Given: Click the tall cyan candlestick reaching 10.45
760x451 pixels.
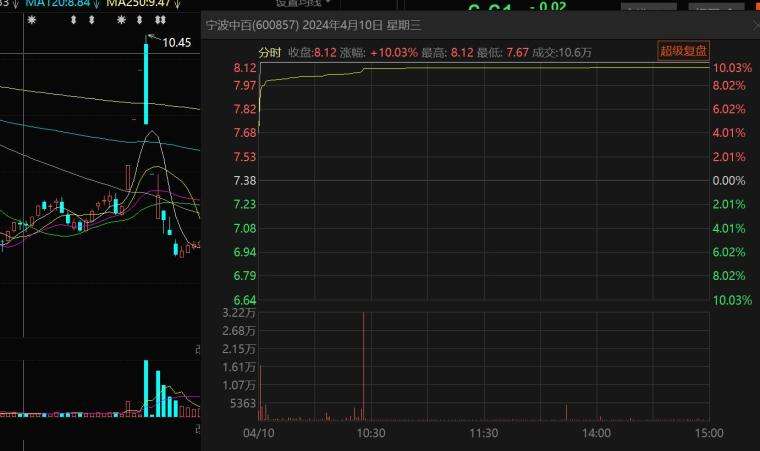Looking at the screenshot, I should click(x=146, y=84).
